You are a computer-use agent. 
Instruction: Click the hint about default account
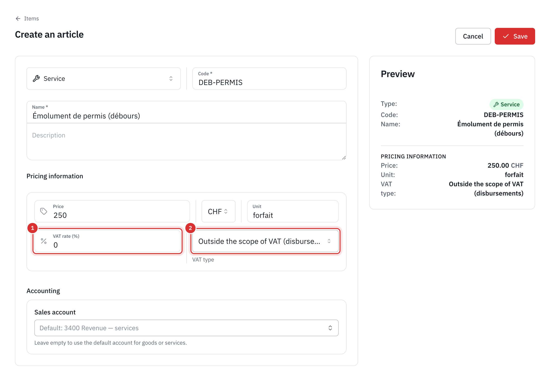tap(111, 343)
